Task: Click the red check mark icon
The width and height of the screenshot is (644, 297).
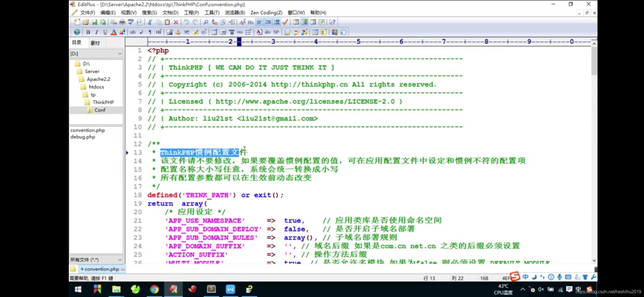Action: pos(285,22)
